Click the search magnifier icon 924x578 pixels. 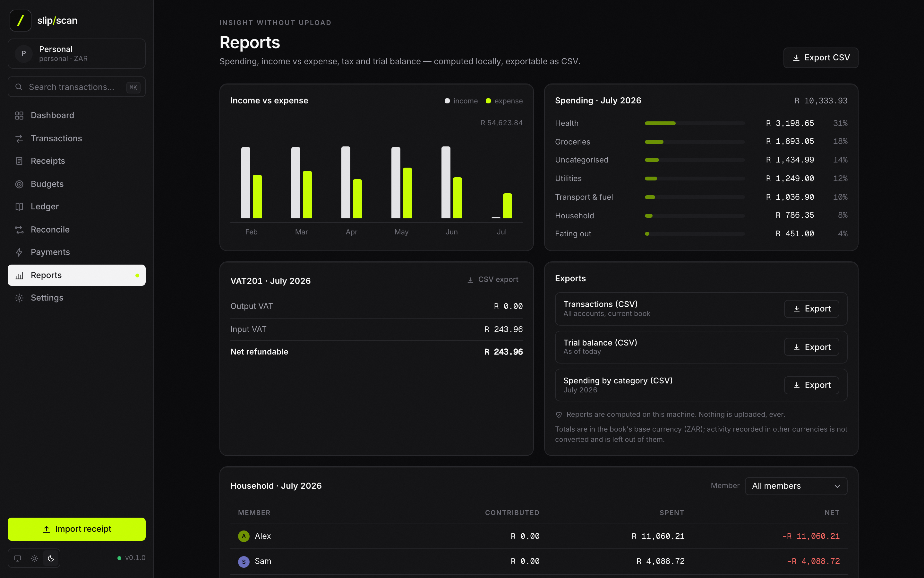point(19,87)
